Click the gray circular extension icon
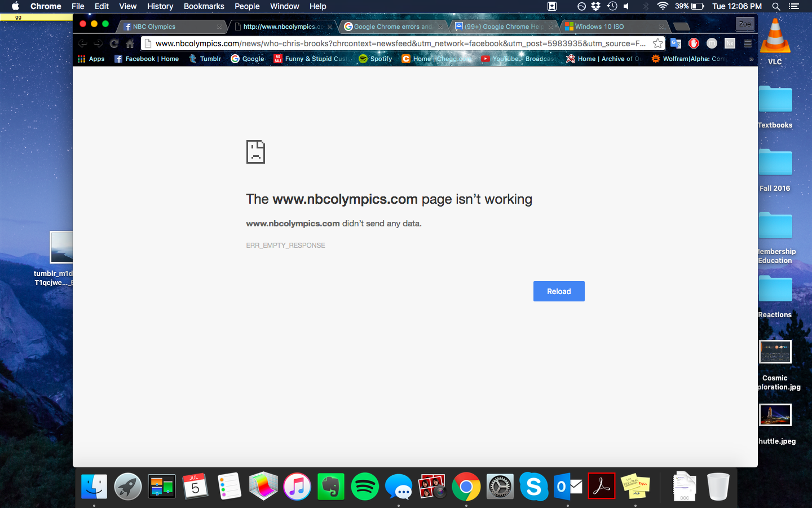812x508 pixels. (x=712, y=43)
